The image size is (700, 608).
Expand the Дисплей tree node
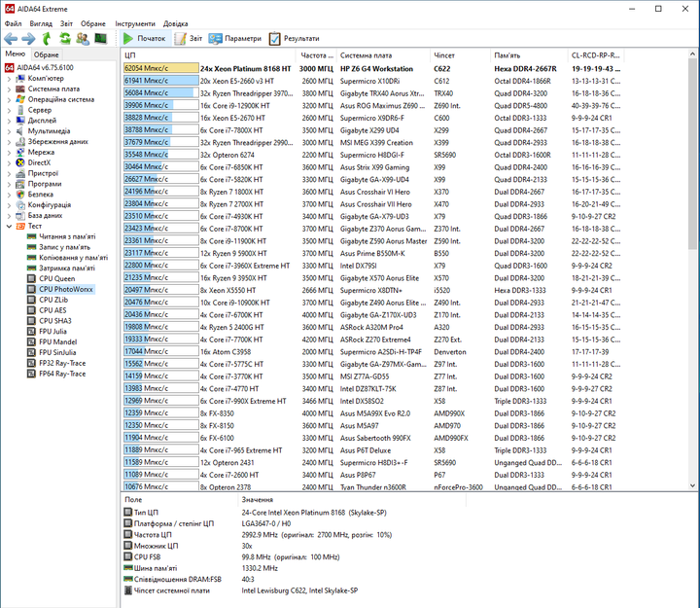click(x=9, y=121)
